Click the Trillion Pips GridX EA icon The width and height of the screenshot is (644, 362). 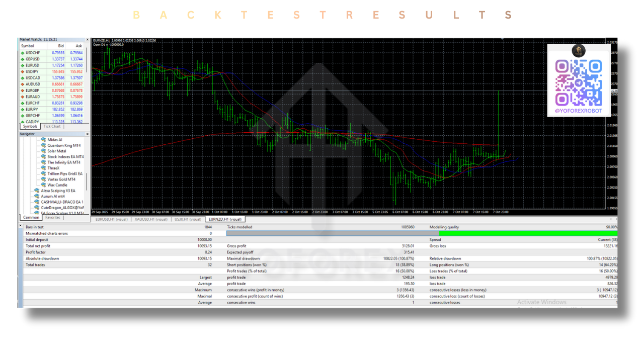[x=43, y=173]
